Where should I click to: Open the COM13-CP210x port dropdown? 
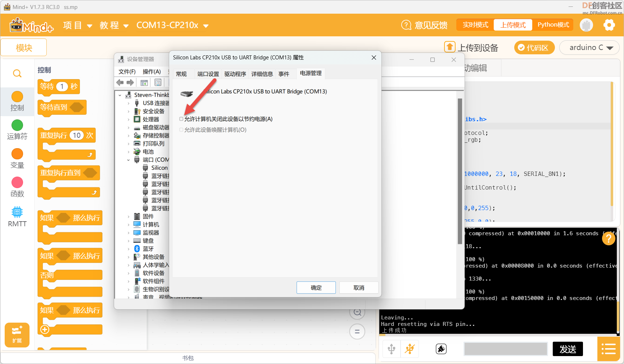[x=172, y=25]
